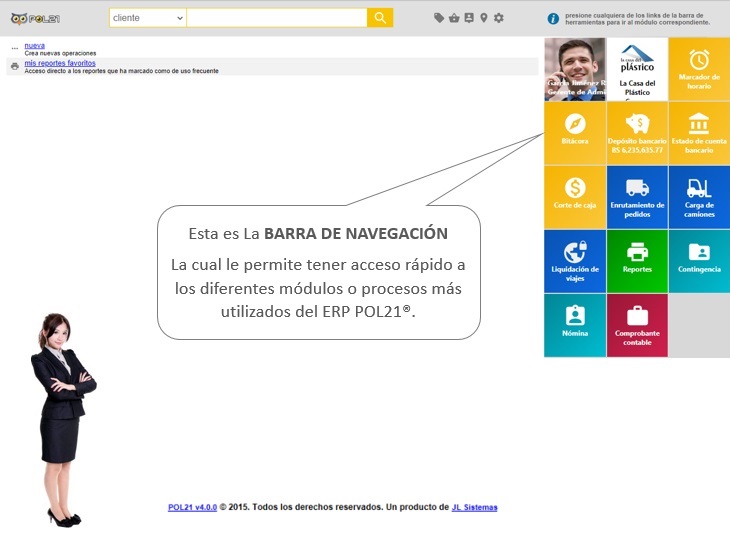Image resolution: width=730 pixels, height=548 pixels.
Task: Focus the search text field
Action: 277,18
